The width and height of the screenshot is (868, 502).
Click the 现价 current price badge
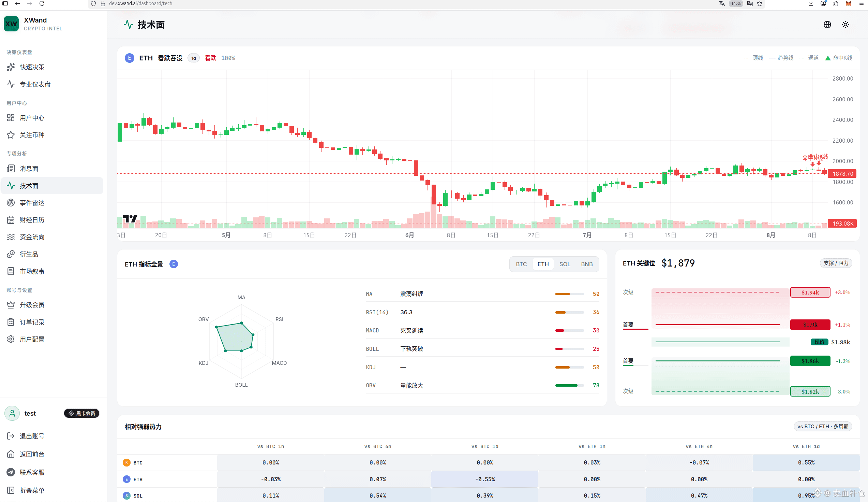point(820,342)
